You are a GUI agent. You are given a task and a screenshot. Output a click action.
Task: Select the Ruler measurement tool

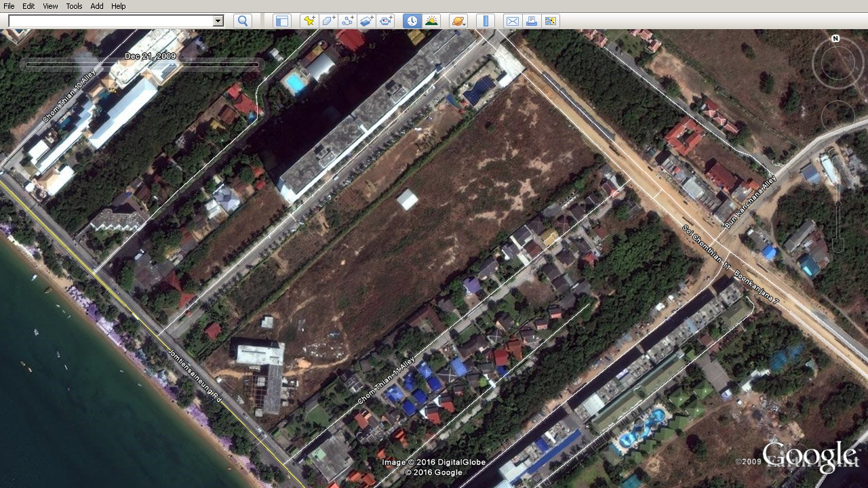click(x=485, y=21)
